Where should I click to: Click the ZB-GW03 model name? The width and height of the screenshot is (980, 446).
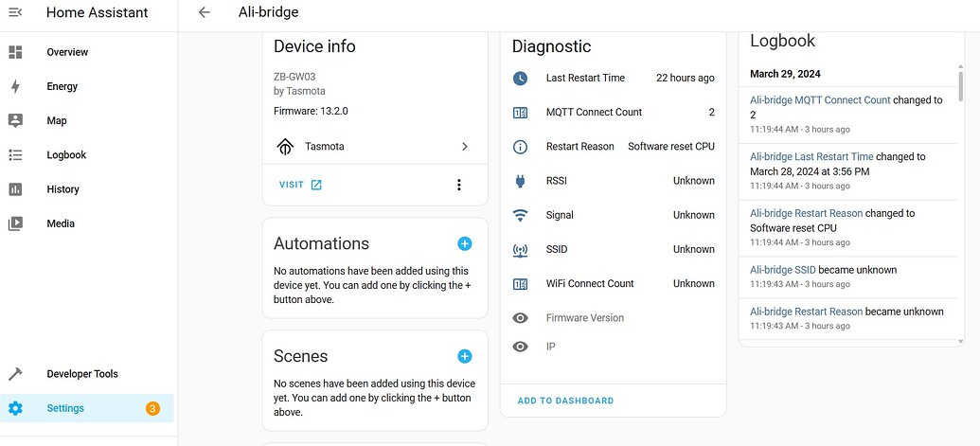click(294, 77)
